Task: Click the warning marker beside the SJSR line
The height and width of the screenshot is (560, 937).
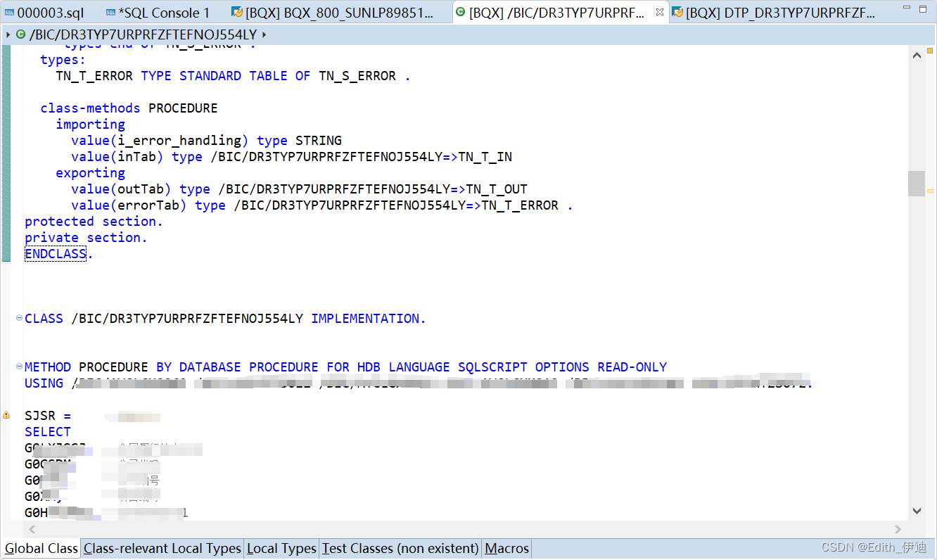Action: tap(6, 415)
